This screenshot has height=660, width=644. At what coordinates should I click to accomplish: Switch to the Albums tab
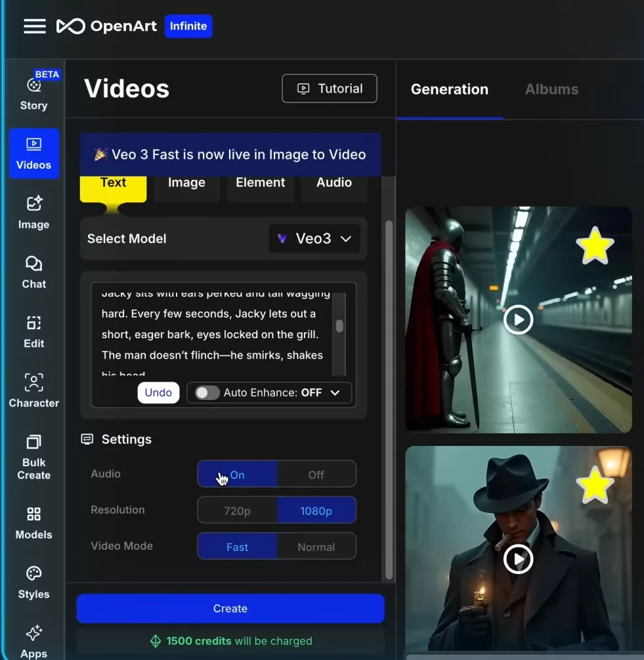point(551,90)
